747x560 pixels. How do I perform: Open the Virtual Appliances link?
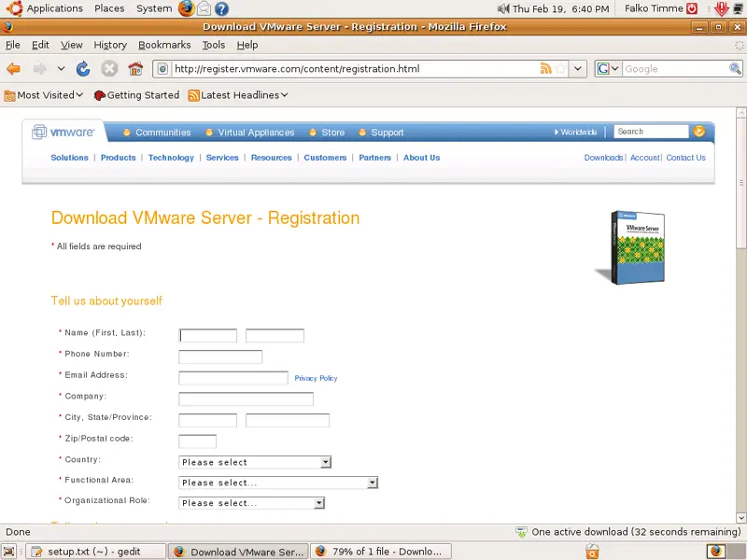256,133
